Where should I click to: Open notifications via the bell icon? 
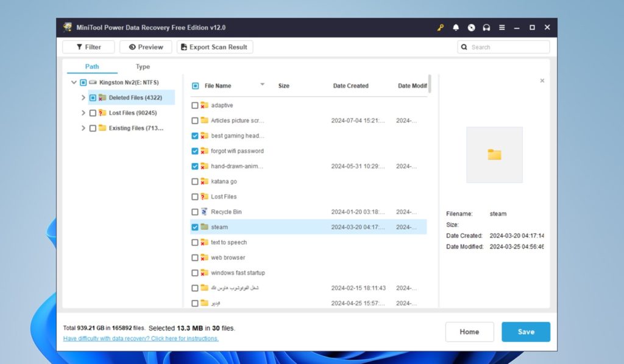456,27
